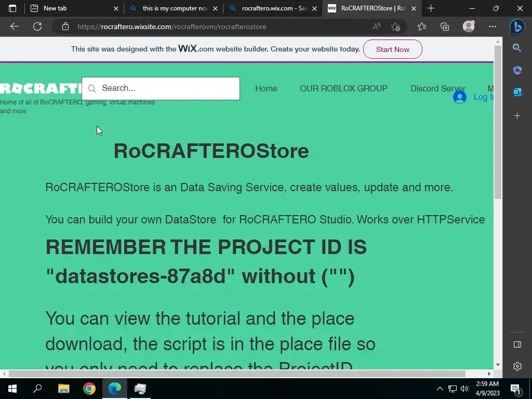This screenshot has height=399, width=532.
Task: Open Bing chat from the sidebar
Action: coord(517,26)
